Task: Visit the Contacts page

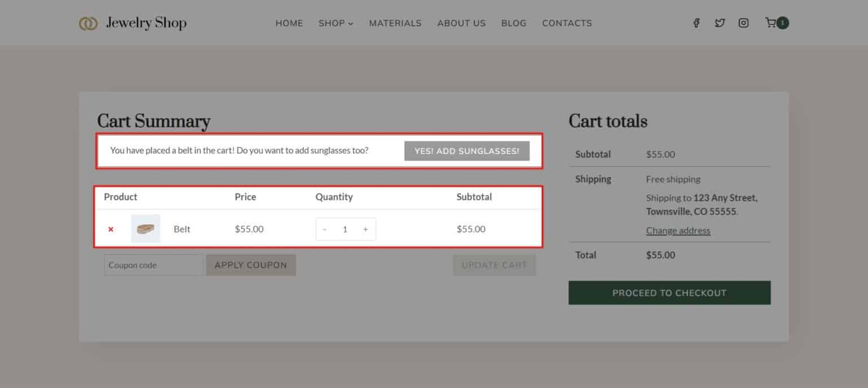Action: click(567, 23)
